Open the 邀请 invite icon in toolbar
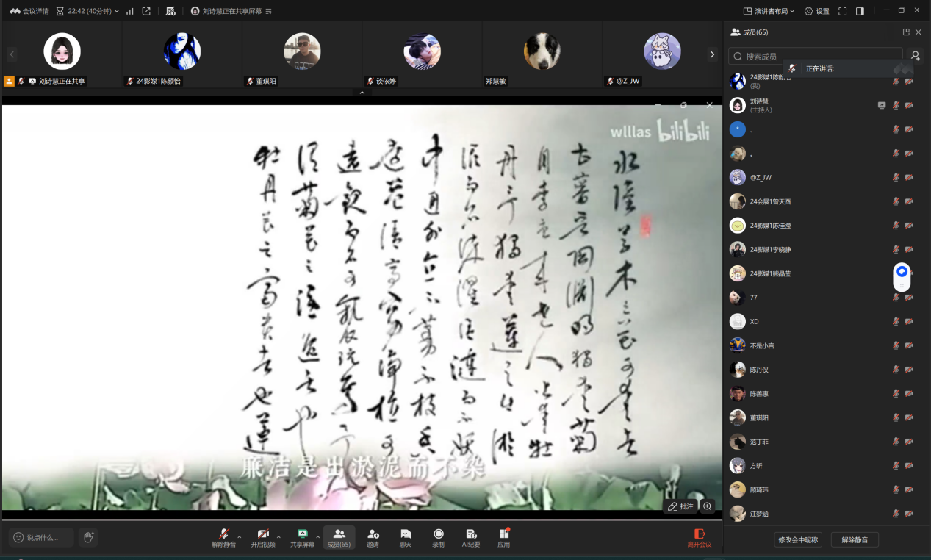The height and width of the screenshot is (560, 931). tap(373, 537)
